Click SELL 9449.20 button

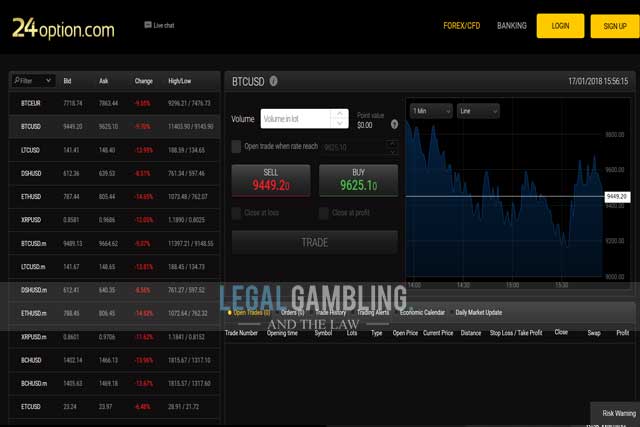271,180
